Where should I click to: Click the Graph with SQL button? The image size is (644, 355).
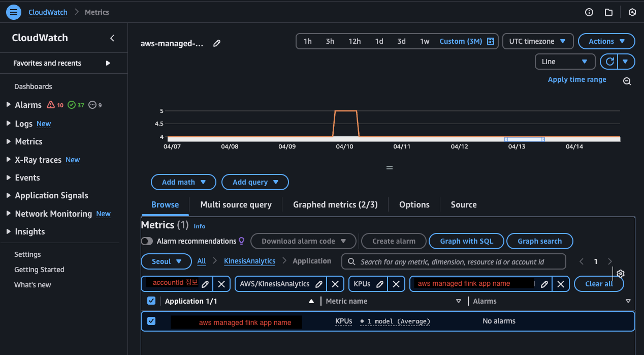pyautogui.click(x=467, y=241)
